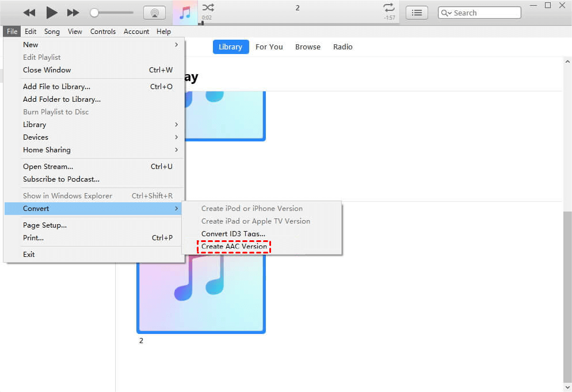Click the music note Library icon
572x392 pixels.
(185, 13)
